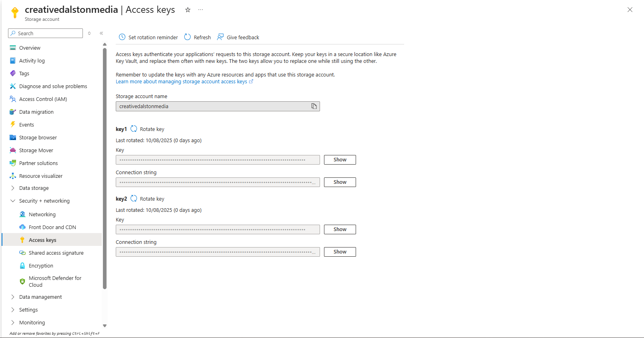The image size is (644, 338).
Task: Click Give feedback person icon
Action: click(220, 37)
